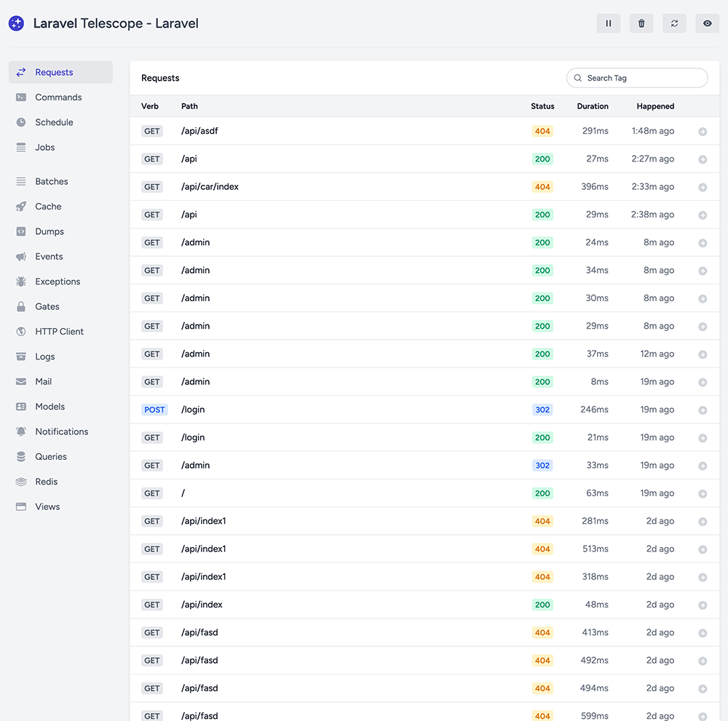Screen dimensions: 728x721
Task: Expand details for /api/car/index request
Action: tap(703, 188)
